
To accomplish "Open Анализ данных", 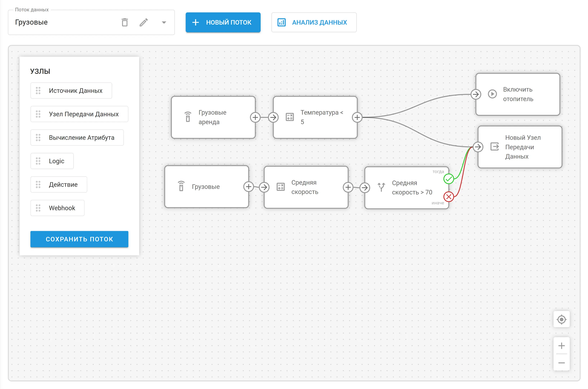I will point(314,22).
